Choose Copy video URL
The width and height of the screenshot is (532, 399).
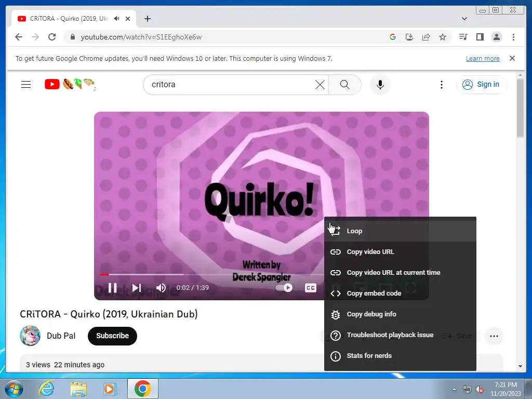click(400, 252)
